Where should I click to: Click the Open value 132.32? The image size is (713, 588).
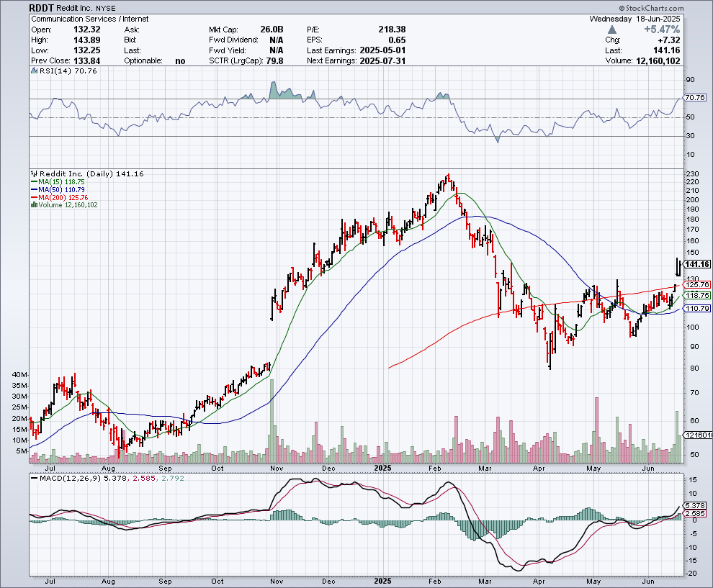pyautogui.click(x=87, y=30)
